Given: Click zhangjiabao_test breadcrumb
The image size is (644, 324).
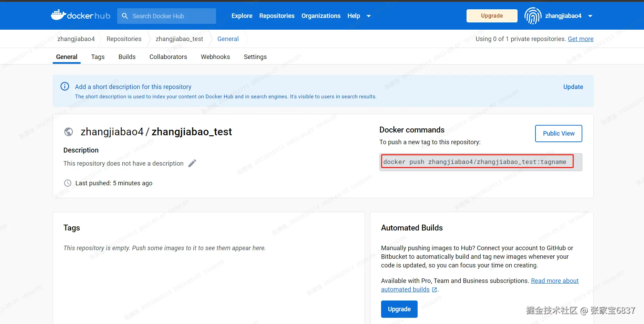Looking at the screenshot, I should [179, 39].
